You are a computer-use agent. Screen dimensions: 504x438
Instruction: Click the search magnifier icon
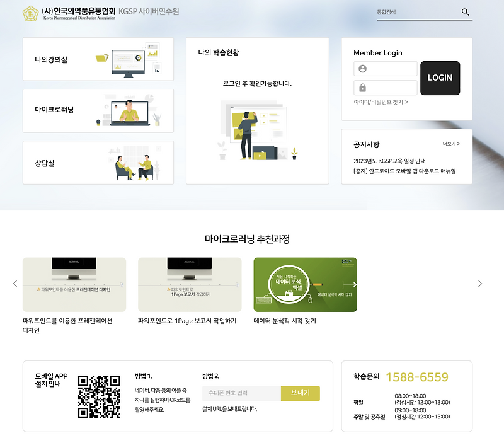466,12
